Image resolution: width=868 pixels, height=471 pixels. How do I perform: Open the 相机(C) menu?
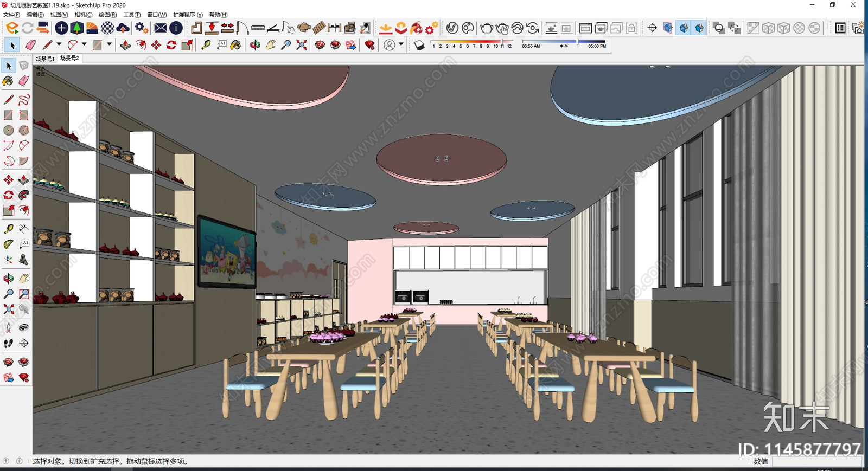[84, 15]
